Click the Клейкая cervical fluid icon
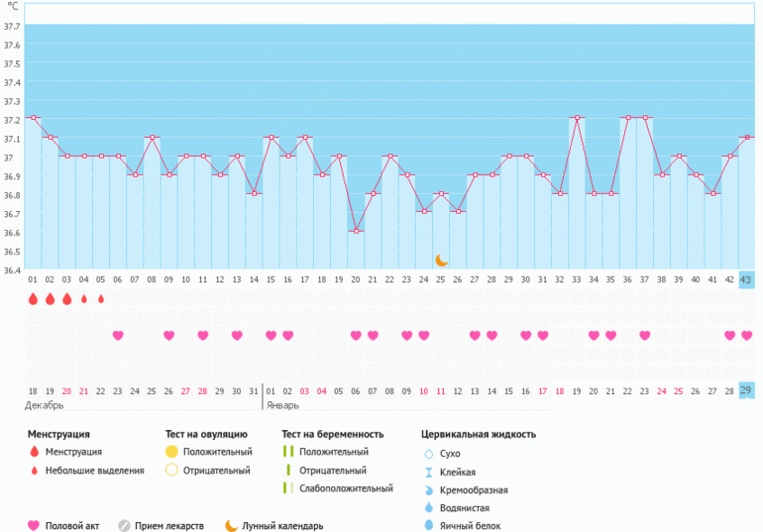 tap(429, 472)
